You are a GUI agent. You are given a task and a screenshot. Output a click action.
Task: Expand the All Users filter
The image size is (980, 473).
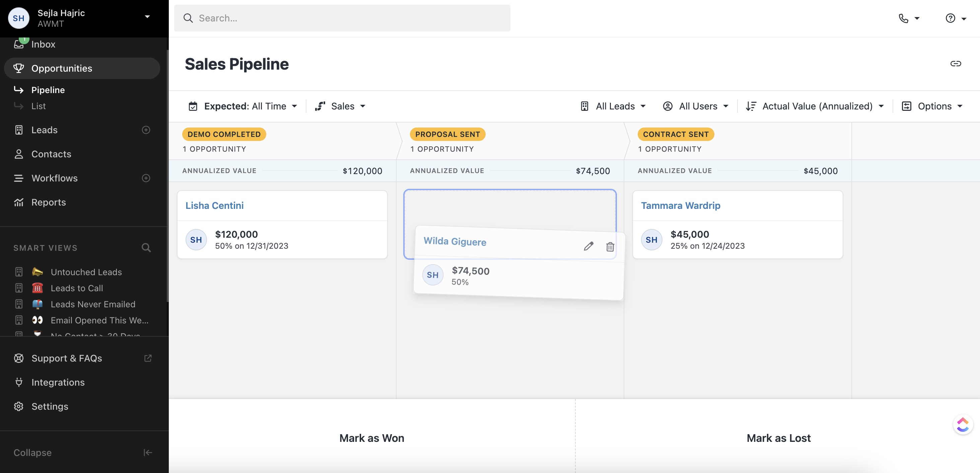(x=696, y=106)
